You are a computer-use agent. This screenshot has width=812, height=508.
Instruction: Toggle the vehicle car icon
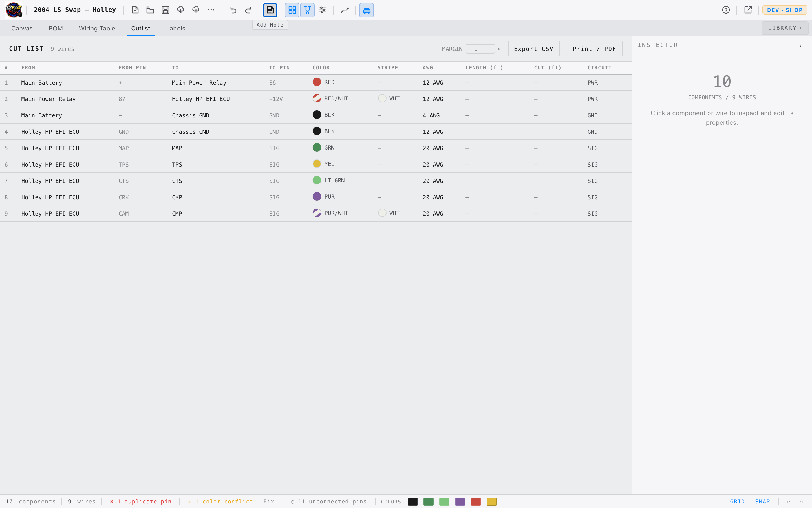pos(367,10)
